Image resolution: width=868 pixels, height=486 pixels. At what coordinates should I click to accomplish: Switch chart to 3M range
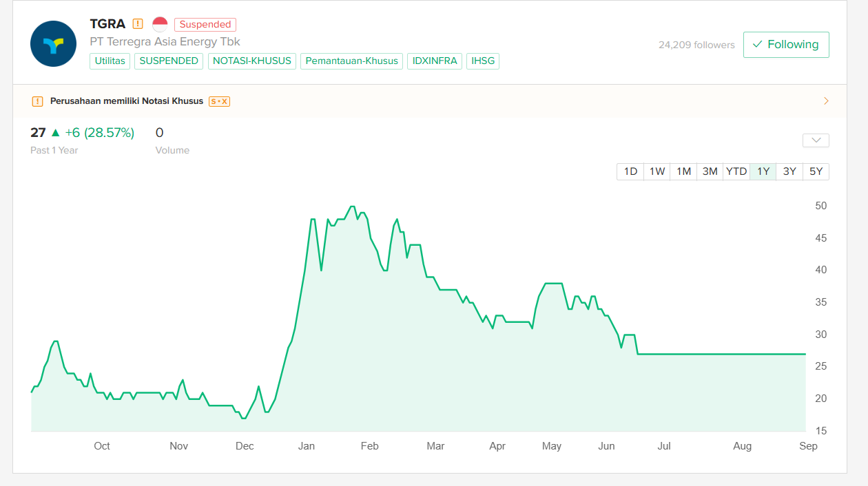[x=710, y=171]
